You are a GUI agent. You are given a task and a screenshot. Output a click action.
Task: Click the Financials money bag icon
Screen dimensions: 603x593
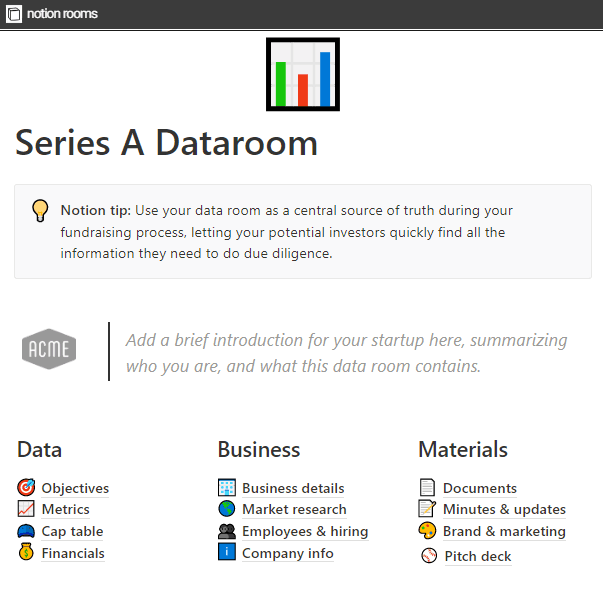[26, 552]
